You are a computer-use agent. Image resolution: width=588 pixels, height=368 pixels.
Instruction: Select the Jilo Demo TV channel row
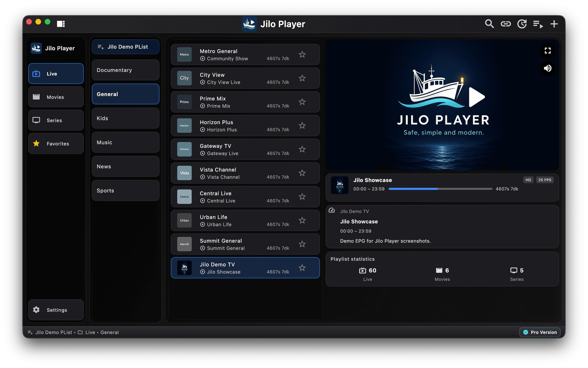[245, 268]
